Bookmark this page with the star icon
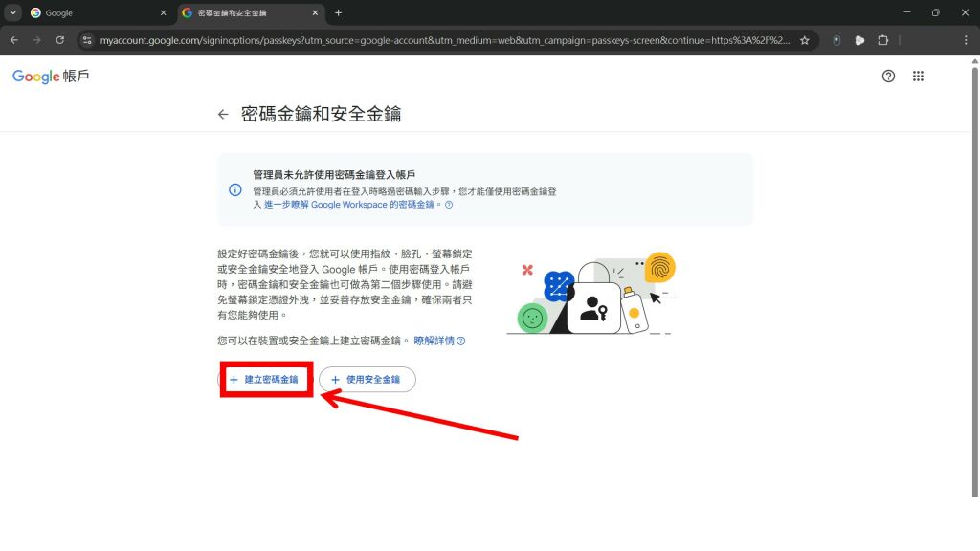 (805, 40)
